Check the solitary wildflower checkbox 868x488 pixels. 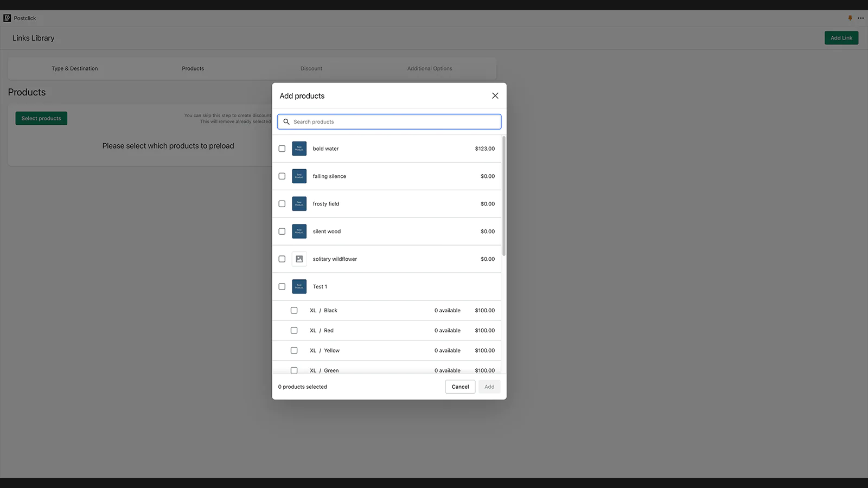(x=282, y=259)
